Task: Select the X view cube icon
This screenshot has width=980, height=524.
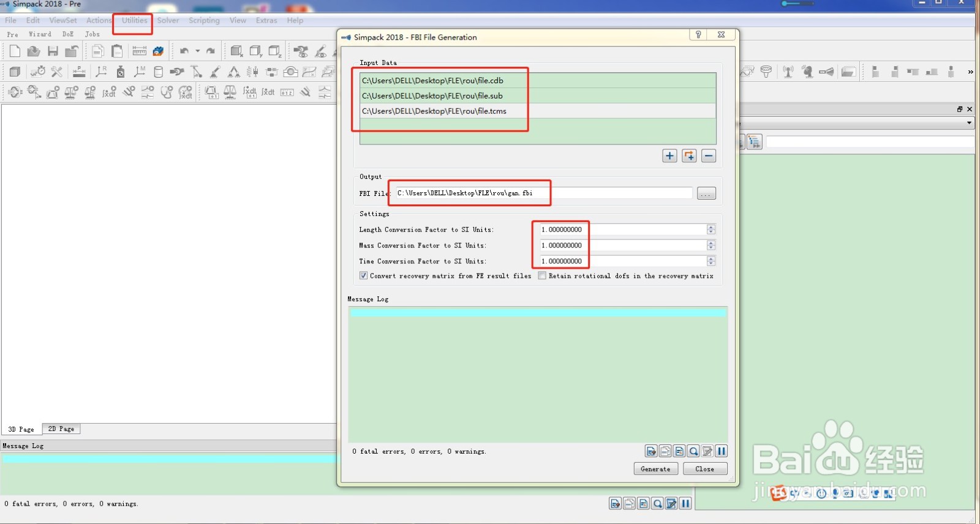Action: (236, 51)
